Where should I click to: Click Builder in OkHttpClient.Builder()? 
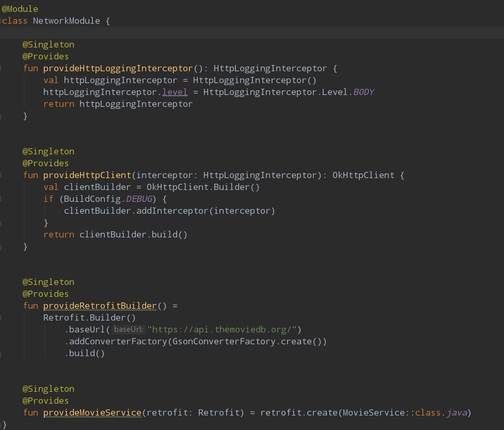point(231,187)
